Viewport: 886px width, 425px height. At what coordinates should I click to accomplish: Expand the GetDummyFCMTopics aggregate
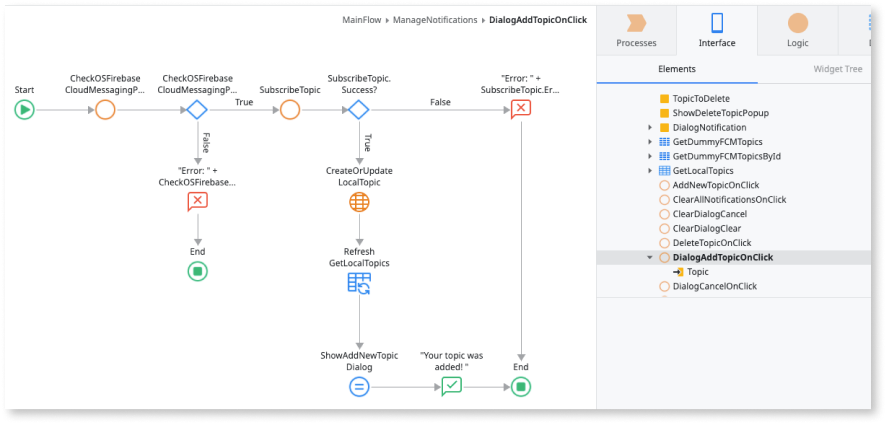(651, 143)
